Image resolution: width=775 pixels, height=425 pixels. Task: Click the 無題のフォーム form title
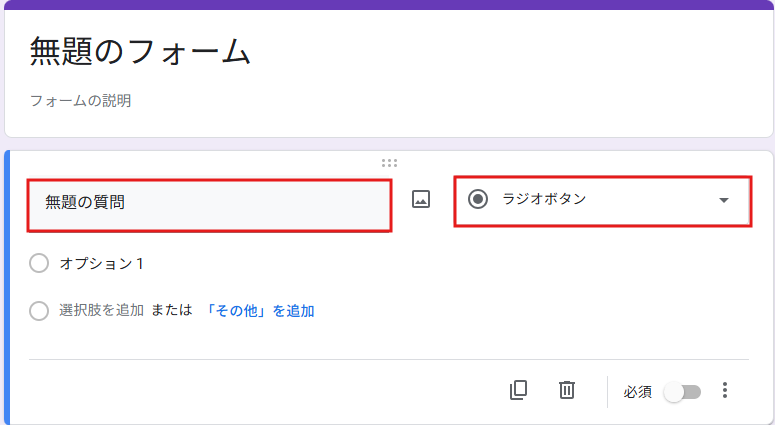tap(140, 51)
